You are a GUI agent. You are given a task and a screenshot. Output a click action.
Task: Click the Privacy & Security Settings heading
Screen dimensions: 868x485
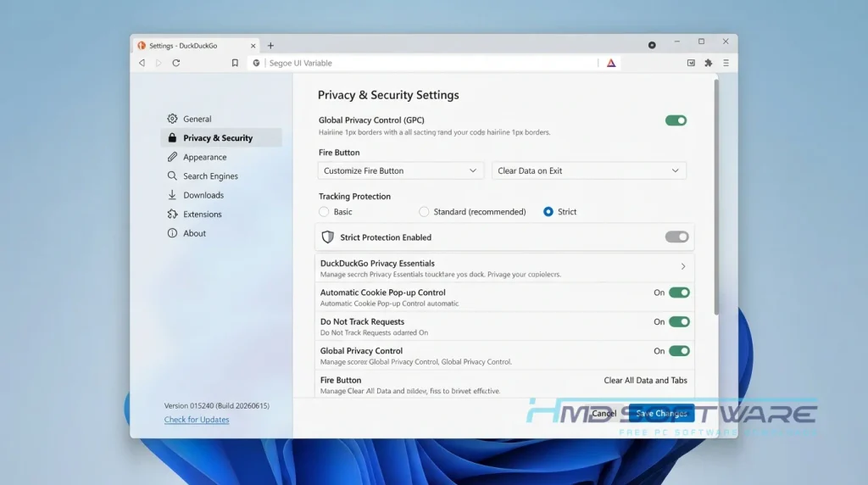388,95
